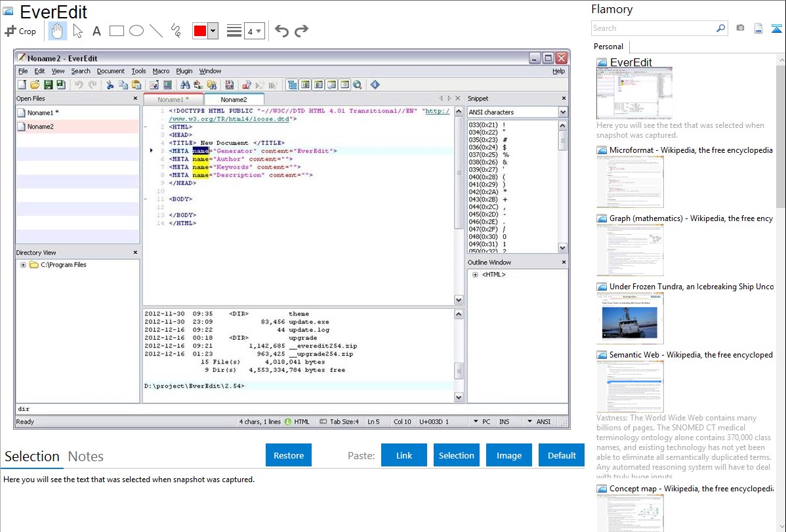Expand the C:\Program Files tree node
The height and width of the screenshot is (532, 786).
click(23, 265)
